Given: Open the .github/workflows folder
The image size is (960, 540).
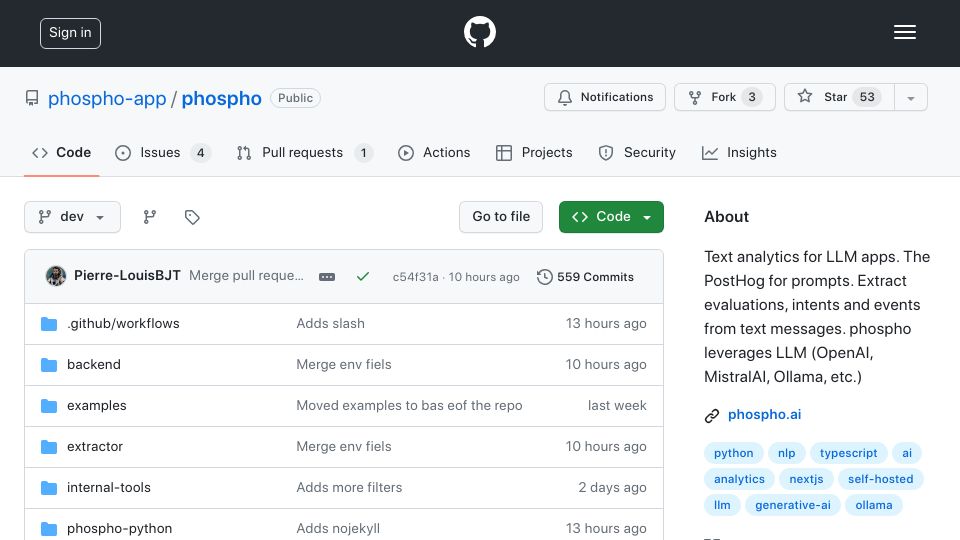Looking at the screenshot, I should [123, 323].
